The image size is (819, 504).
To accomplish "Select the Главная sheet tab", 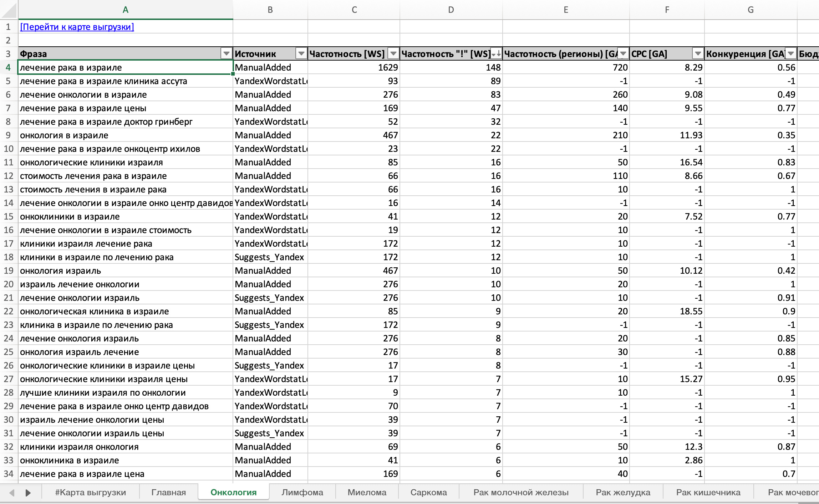I will [x=168, y=492].
